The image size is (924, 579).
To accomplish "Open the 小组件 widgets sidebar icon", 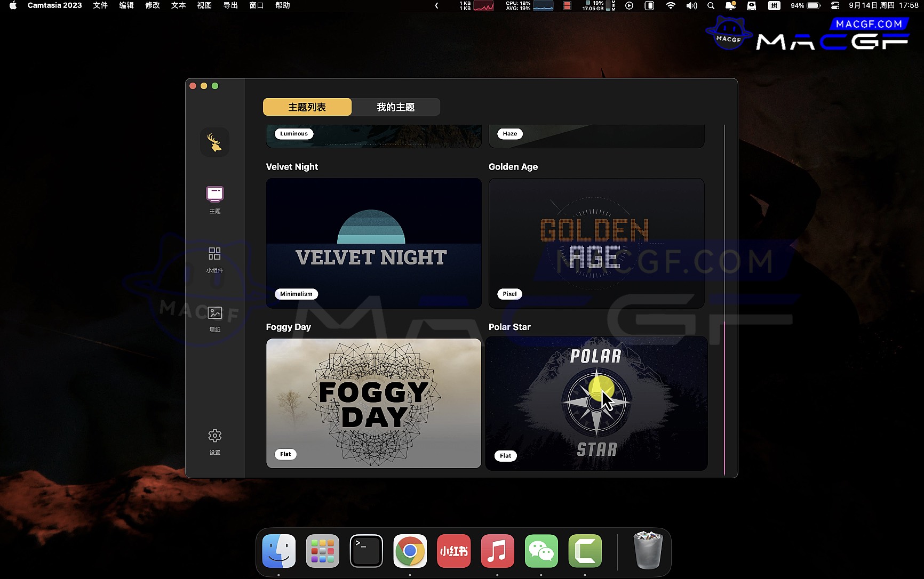I will click(x=214, y=254).
